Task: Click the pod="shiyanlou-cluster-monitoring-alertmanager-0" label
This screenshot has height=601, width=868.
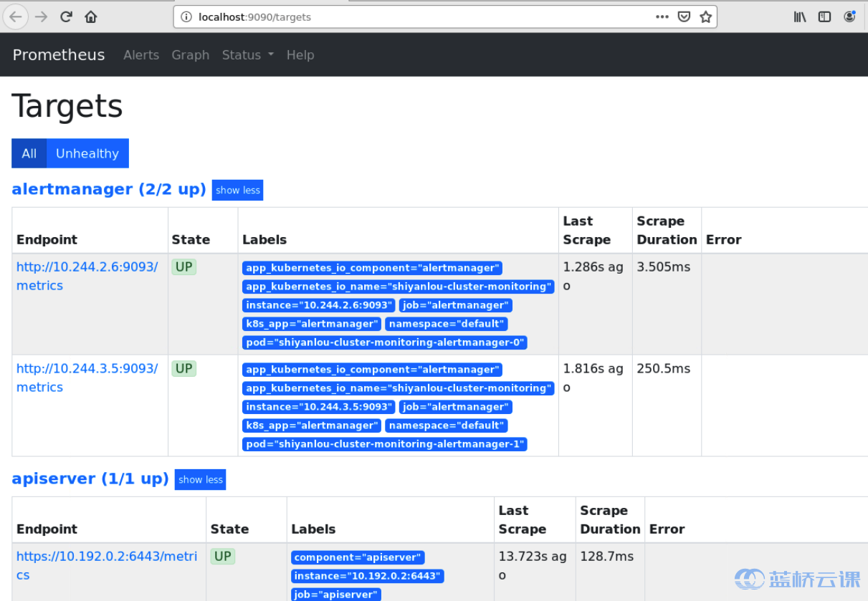Action: tap(385, 342)
